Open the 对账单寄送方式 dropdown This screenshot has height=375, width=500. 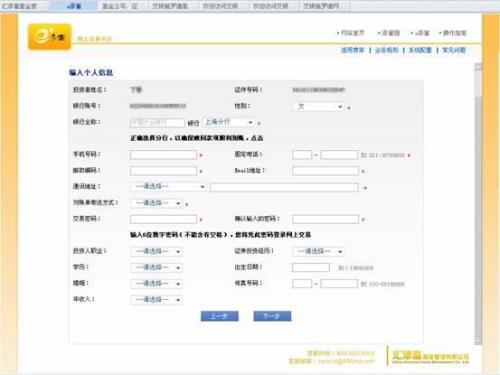pyautogui.click(x=156, y=203)
